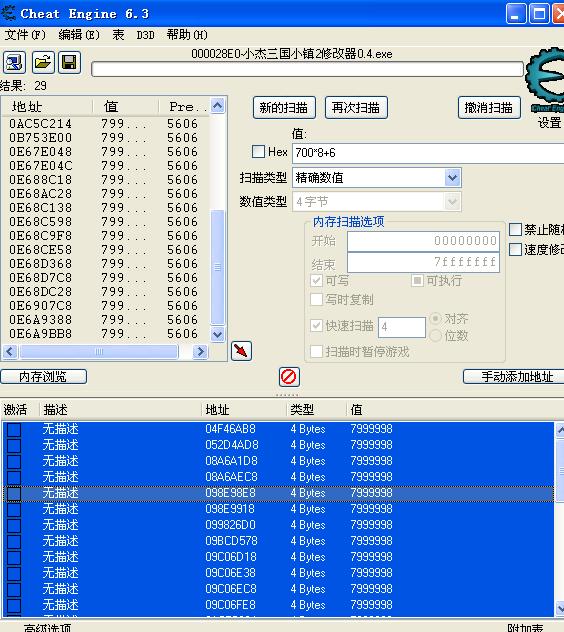Select result row 0B753E00
Viewport: 564px width, 632px height.
pos(105,137)
